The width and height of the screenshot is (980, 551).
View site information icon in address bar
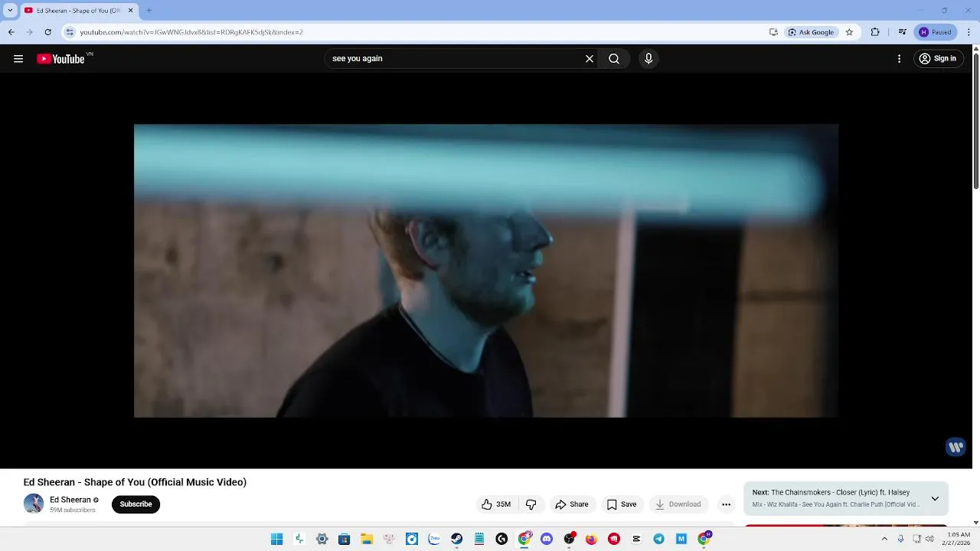70,32
